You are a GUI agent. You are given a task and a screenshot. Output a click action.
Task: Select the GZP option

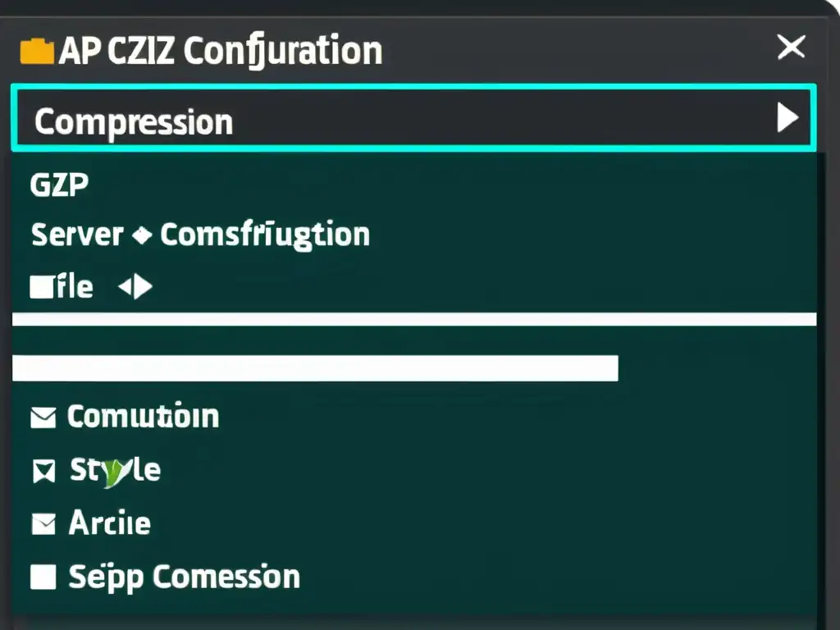[59, 185]
